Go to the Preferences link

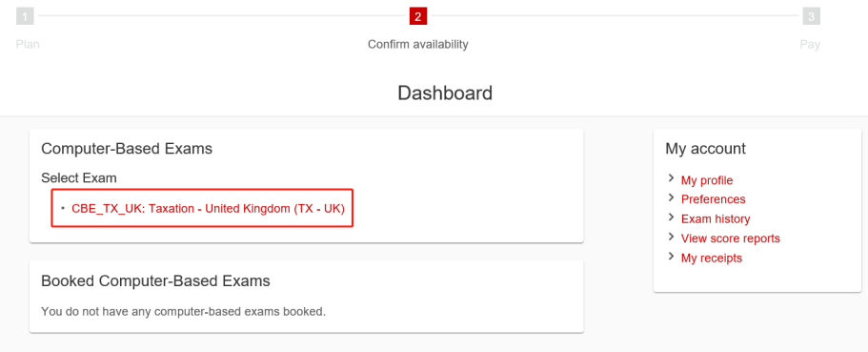pyautogui.click(x=713, y=199)
